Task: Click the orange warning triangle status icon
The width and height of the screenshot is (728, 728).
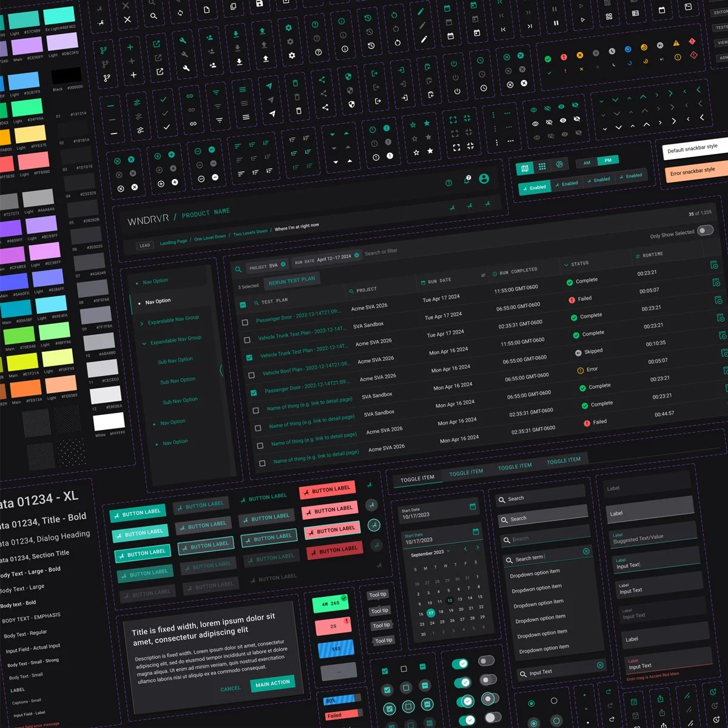Action: tap(676, 44)
